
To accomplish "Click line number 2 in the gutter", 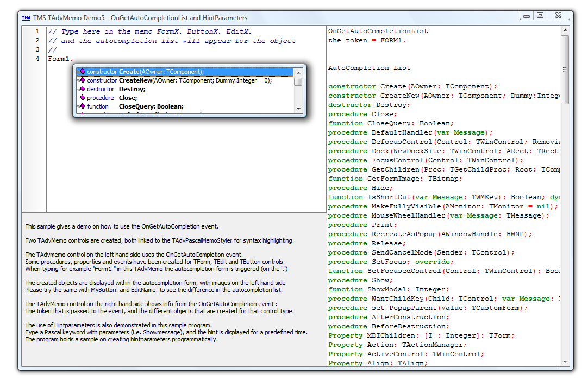I will point(37,40).
